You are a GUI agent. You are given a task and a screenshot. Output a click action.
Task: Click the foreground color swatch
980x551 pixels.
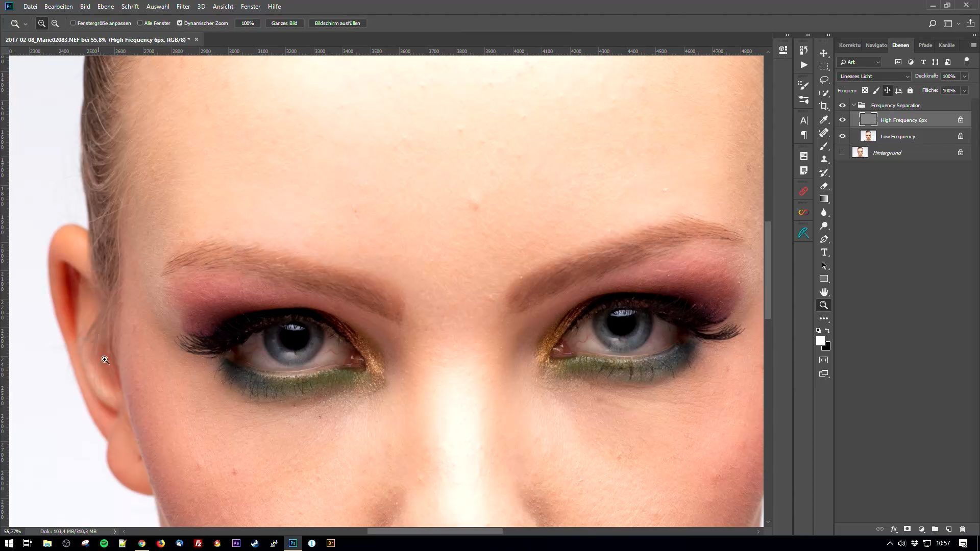tap(820, 341)
